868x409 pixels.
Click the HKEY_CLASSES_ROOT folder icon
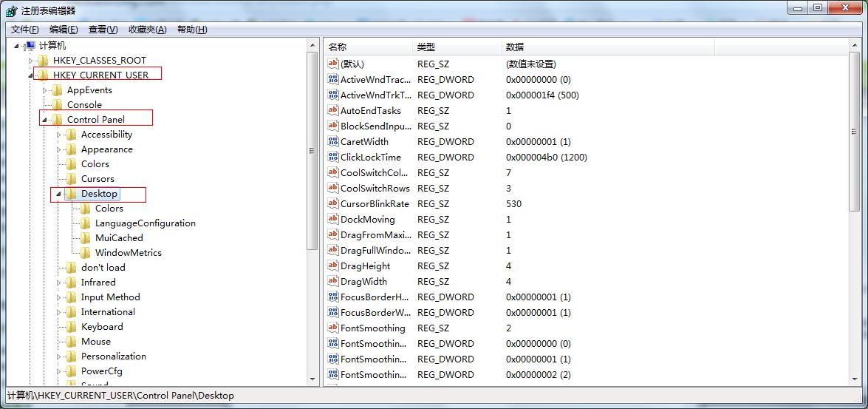pyautogui.click(x=43, y=61)
